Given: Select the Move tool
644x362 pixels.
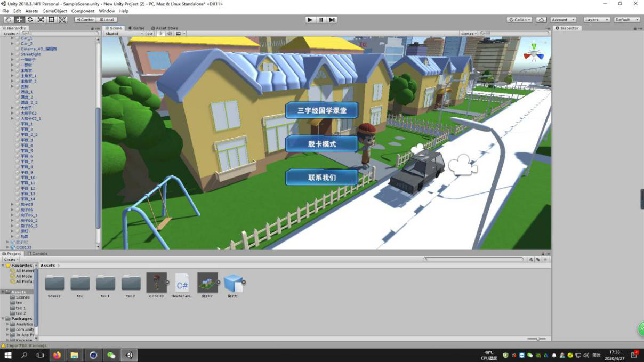Looking at the screenshot, I should [19, 20].
